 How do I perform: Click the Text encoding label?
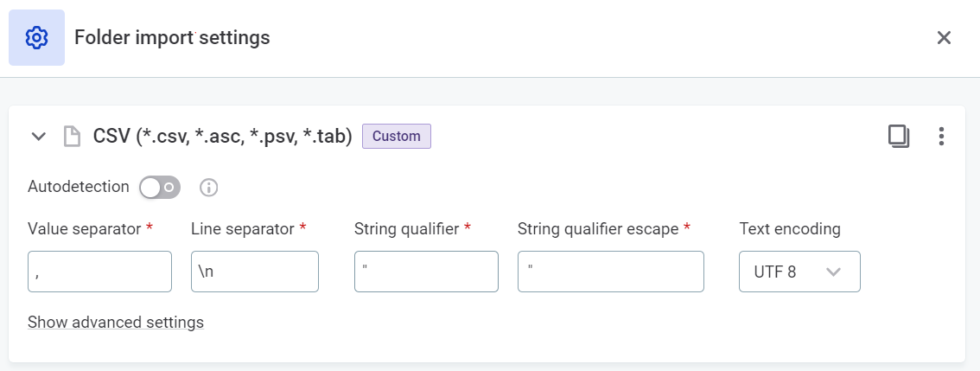pyautogui.click(x=790, y=229)
